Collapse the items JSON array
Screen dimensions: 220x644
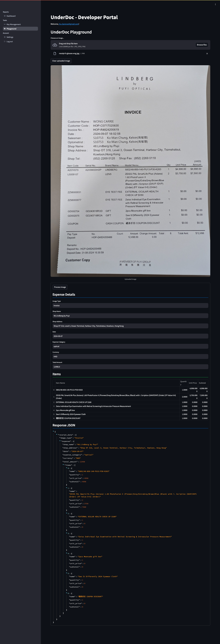(63, 465)
